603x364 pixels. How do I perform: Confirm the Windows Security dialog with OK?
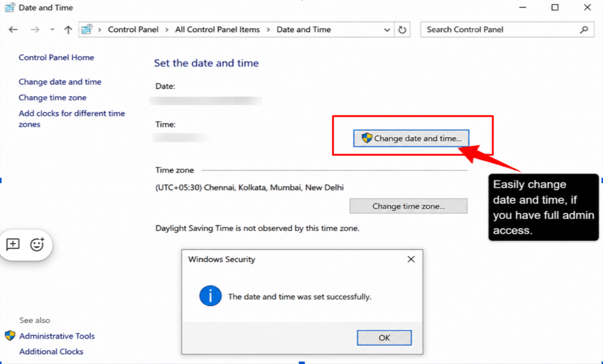(384, 338)
